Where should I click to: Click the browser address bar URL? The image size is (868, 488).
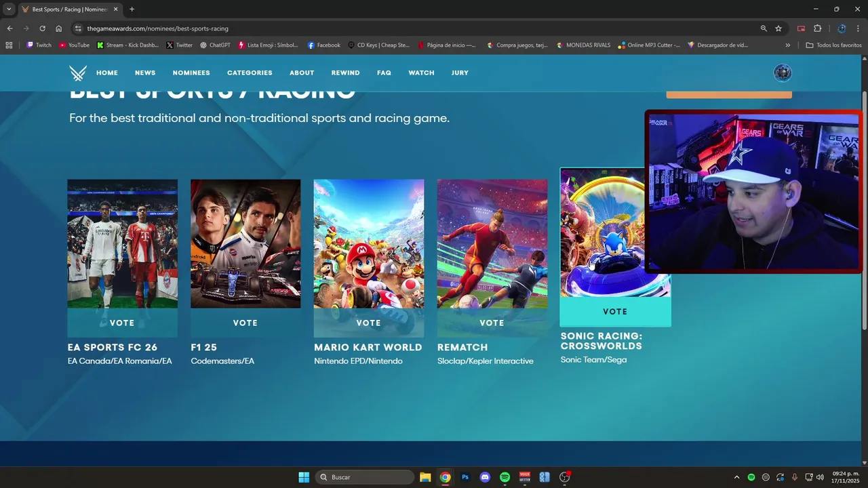click(157, 28)
